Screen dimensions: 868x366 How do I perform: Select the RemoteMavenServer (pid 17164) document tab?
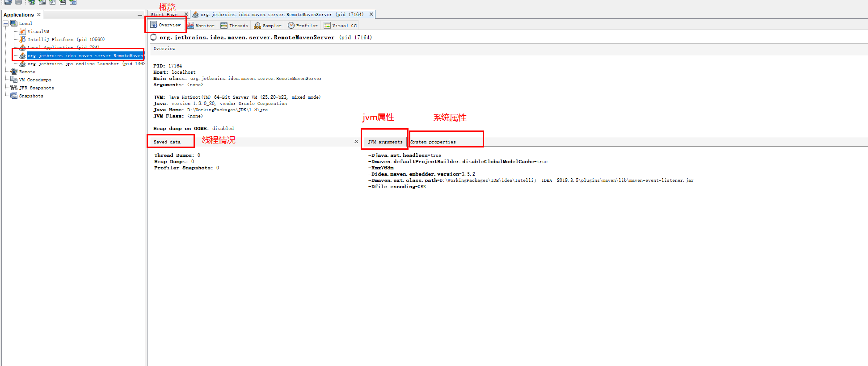(282, 14)
